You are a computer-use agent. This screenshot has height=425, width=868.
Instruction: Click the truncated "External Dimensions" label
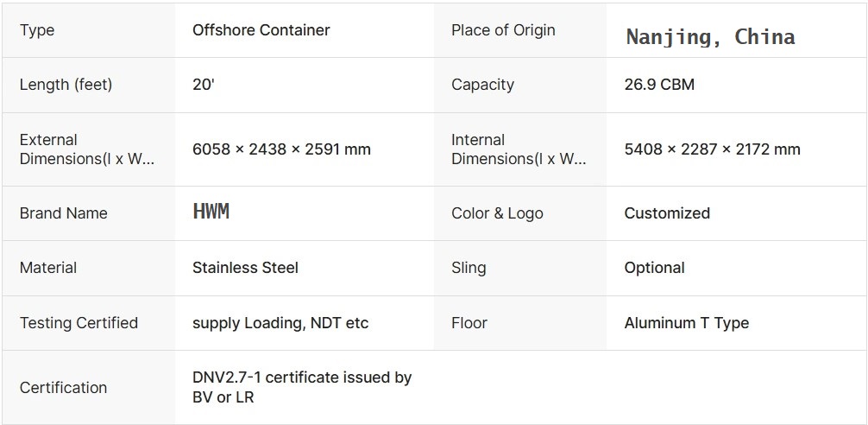tap(86, 149)
